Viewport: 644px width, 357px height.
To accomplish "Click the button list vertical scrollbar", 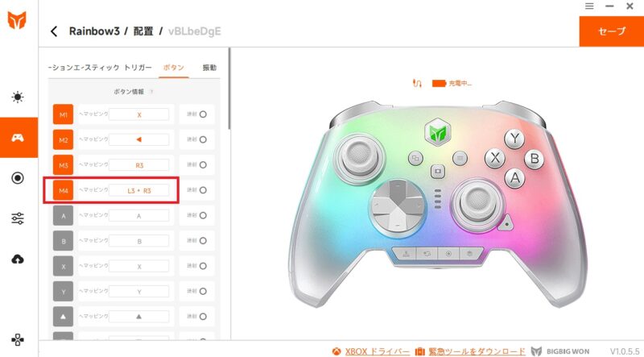I will (x=229, y=89).
